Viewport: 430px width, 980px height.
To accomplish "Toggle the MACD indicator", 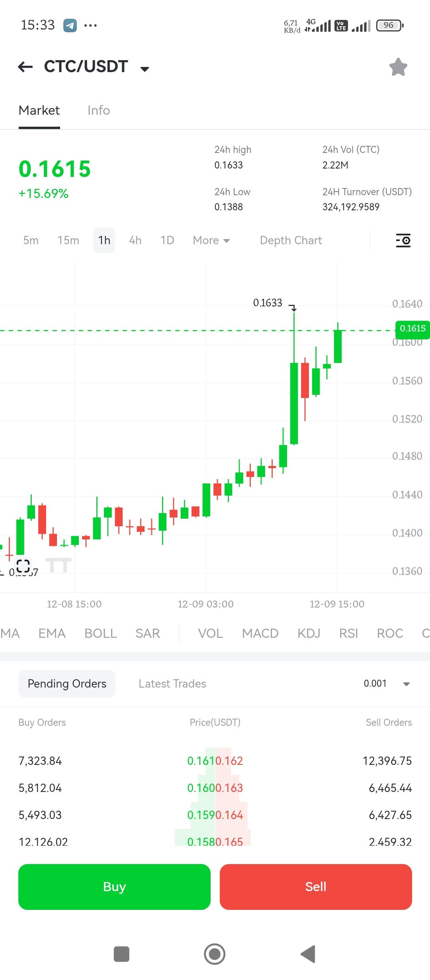I will pyautogui.click(x=260, y=633).
